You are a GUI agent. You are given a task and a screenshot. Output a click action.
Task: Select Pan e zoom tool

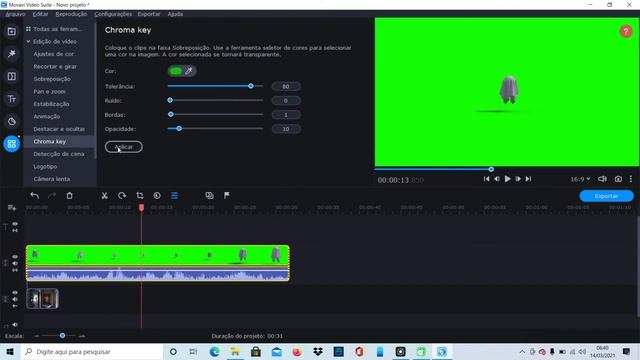click(x=49, y=91)
